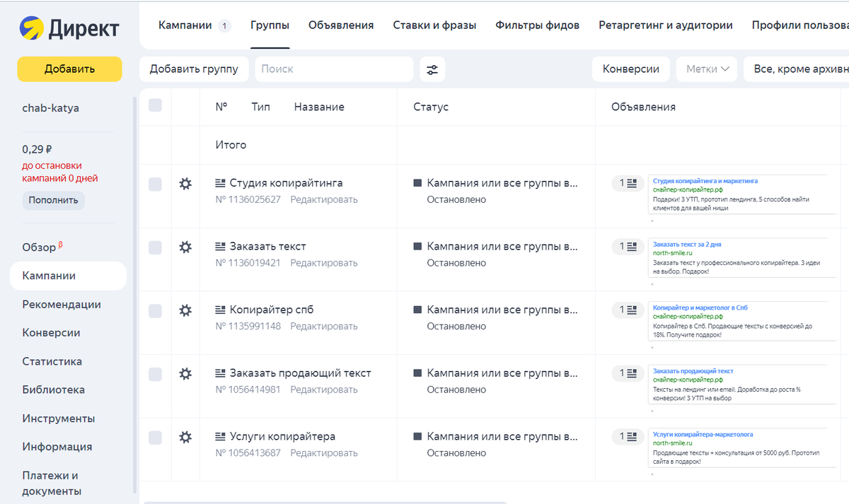
Task: Click the text-ad type icon beside Заказать продающий текст
Action: point(220,373)
